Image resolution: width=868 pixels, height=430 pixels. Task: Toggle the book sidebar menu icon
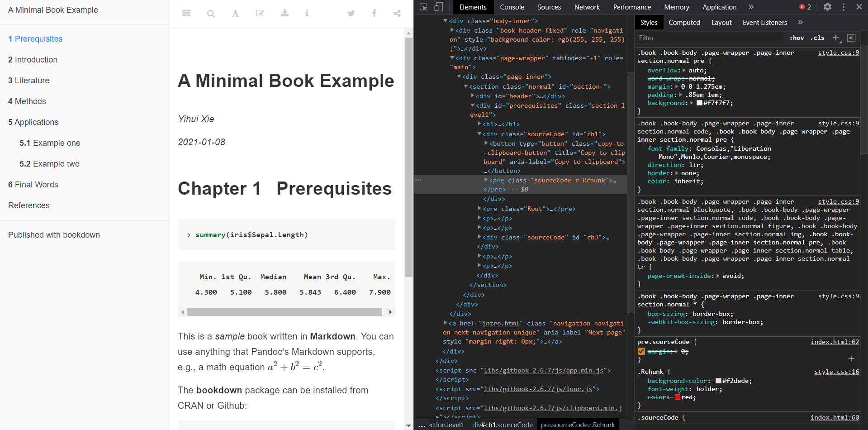point(186,14)
